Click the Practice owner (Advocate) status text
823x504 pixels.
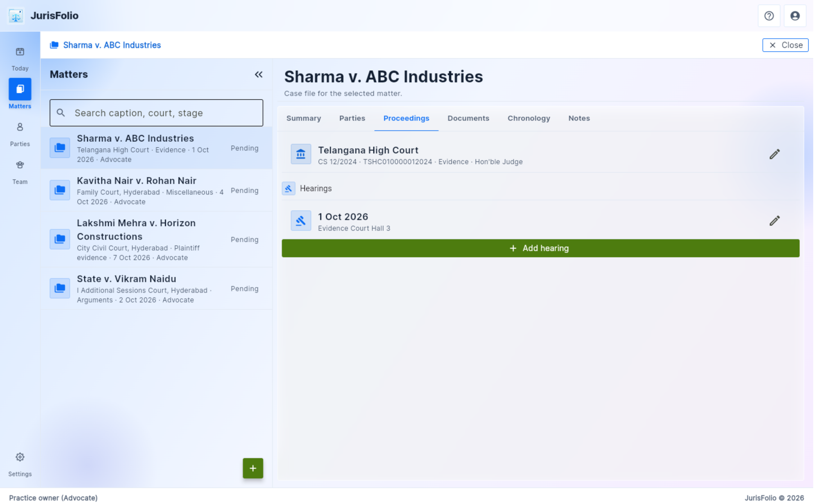(x=53, y=498)
